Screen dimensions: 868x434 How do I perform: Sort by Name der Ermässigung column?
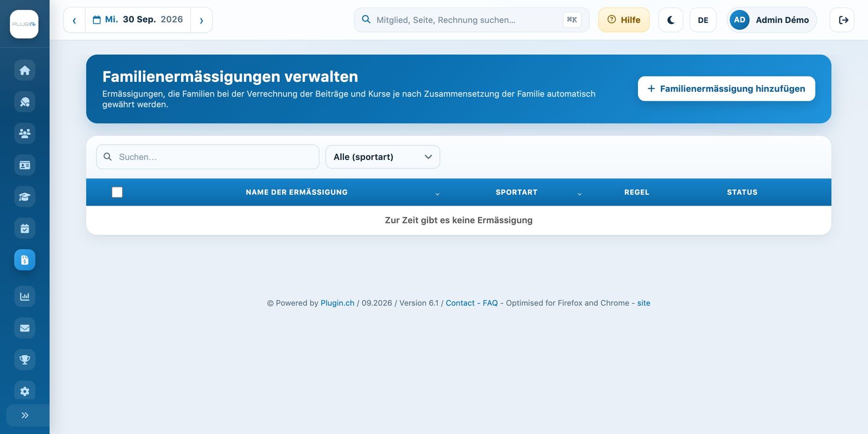[297, 192]
